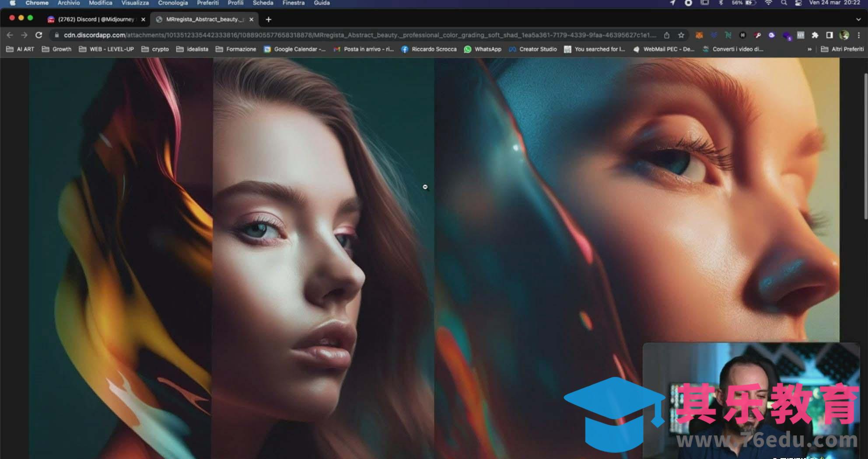Expand the tab search chevron
The image size is (868, 459).
[858, 19]
